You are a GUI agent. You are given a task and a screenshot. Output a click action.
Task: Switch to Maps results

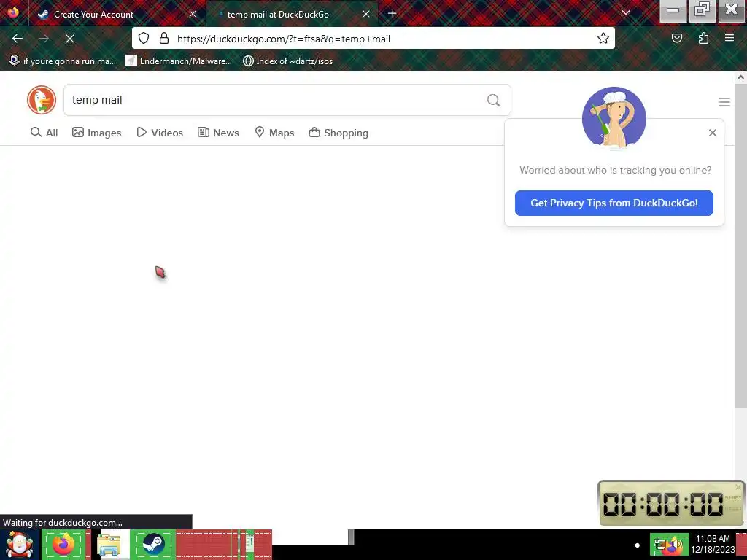tap(274, 133)
